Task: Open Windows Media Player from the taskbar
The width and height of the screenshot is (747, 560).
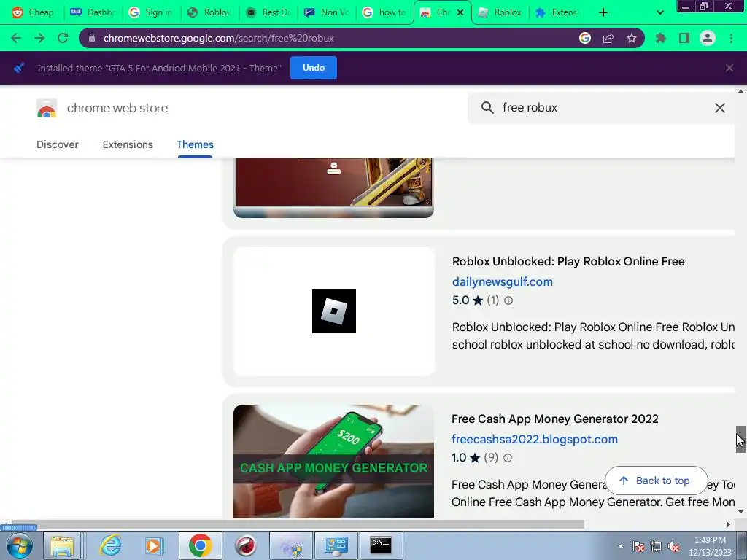Action: pos(154,545)
